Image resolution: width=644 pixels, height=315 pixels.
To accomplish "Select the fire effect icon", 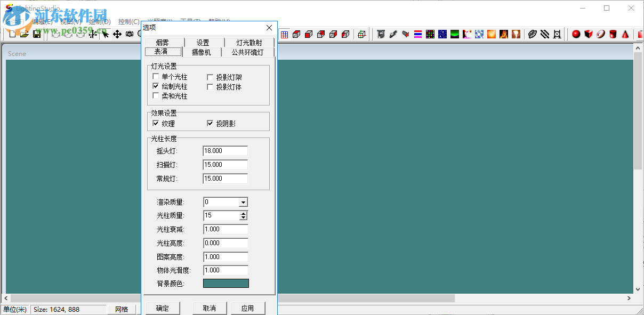I will coord(504,34).
